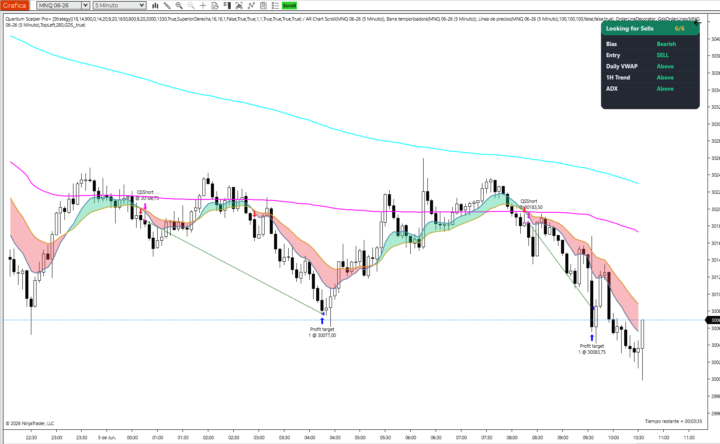
Task: Open the strategies icon in toolbar
Action: [251, 6]
